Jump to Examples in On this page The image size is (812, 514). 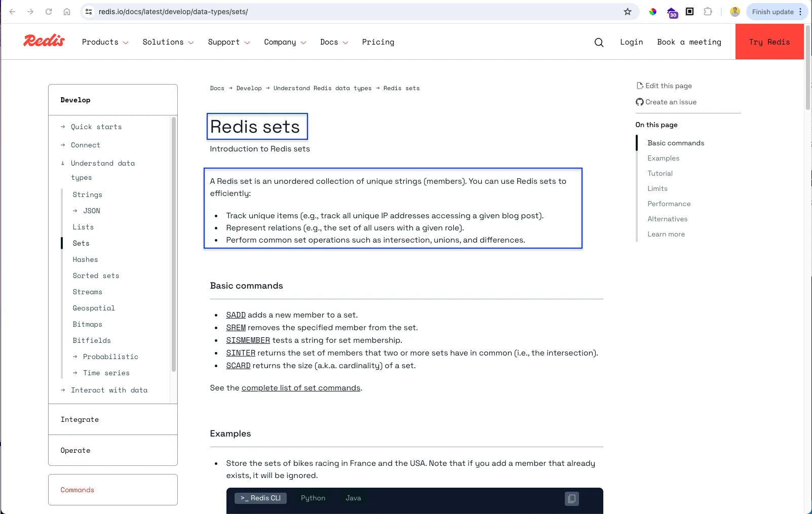click(x=663, y=158)
